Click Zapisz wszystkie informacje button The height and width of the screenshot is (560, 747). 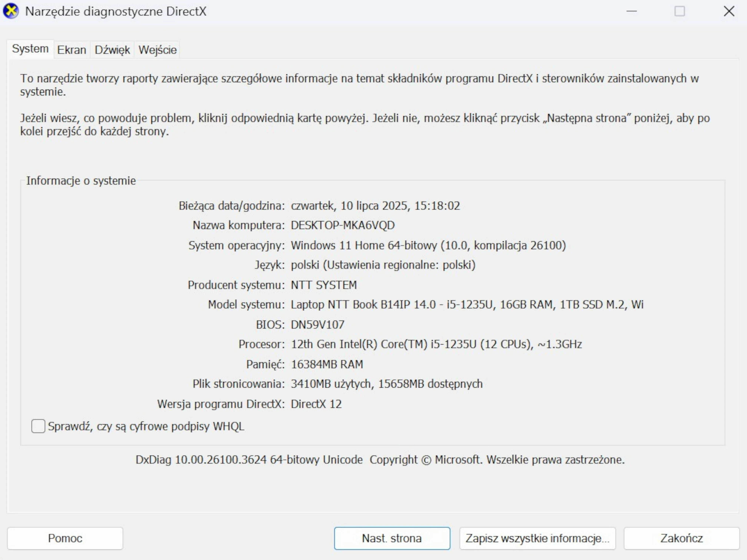point(537,538)
